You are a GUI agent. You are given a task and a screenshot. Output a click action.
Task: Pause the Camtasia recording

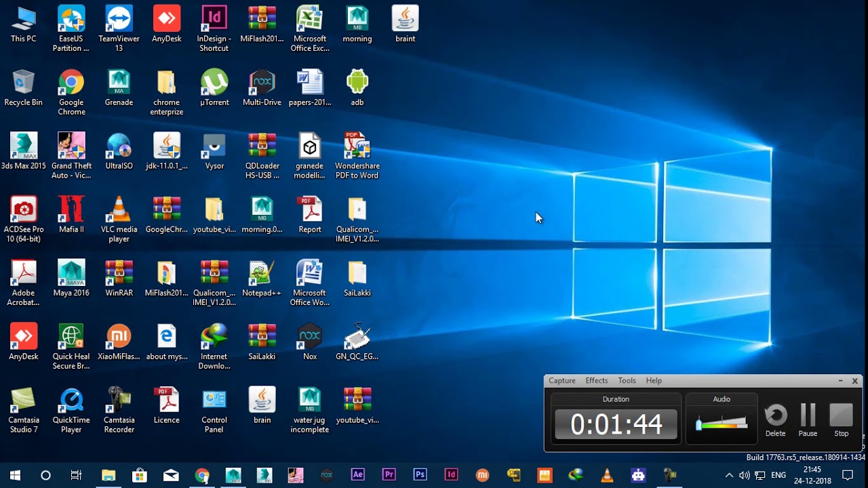click(x=808, y=420)
